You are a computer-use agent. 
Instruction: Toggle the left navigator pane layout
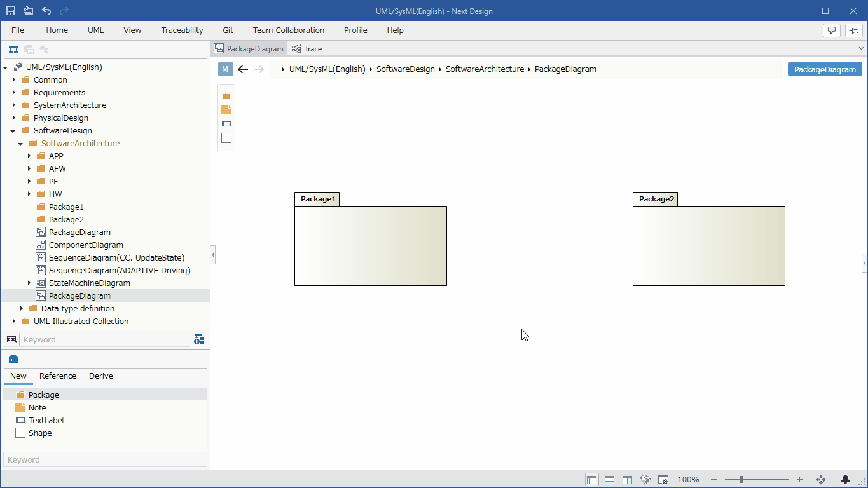pyautogui.click(x=592, y=480)
